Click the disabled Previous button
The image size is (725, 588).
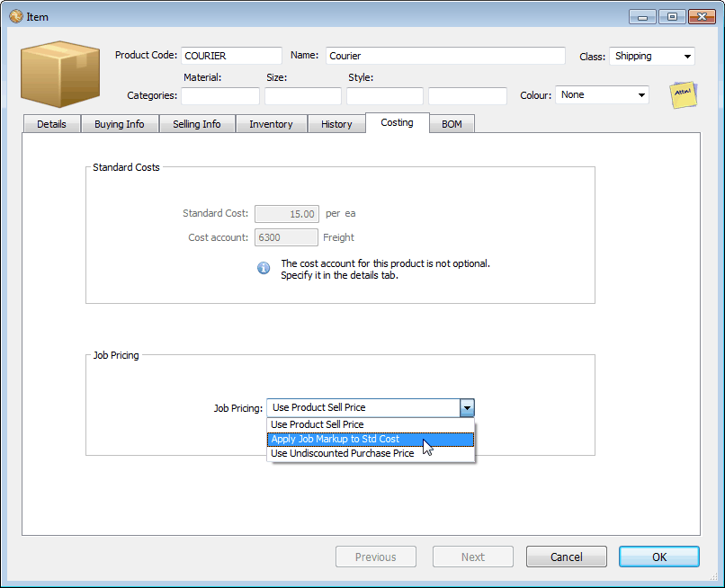coord(376,557)
